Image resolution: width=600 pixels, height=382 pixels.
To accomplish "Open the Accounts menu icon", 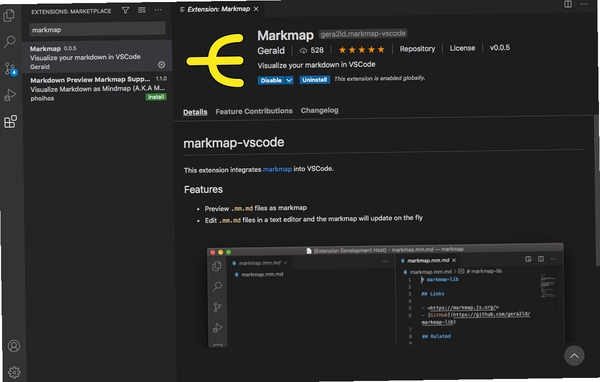I will 14,346.
